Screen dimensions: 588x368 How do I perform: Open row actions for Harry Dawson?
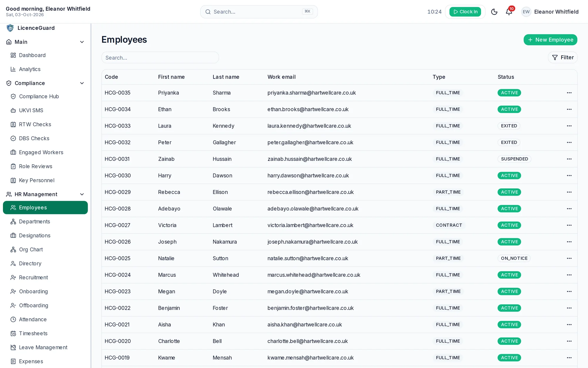pyautogui.click(x=569, y=175)
